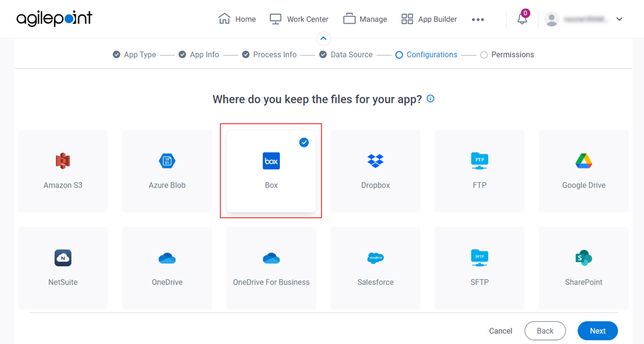This screenshot has width=644, height=344.
Task: Open the Manage menu
Action: [365, 19]
